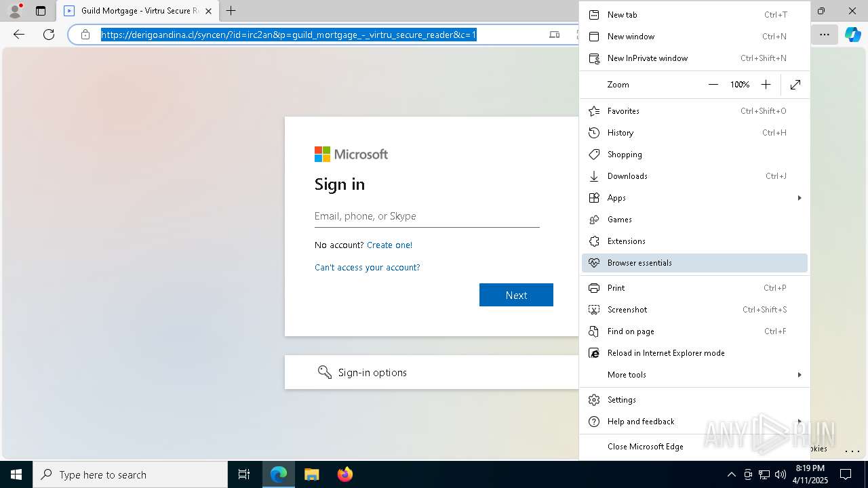Click the volume speaker tray icon
Viewport: 868px width, 488px height.
tap(781, 474)
